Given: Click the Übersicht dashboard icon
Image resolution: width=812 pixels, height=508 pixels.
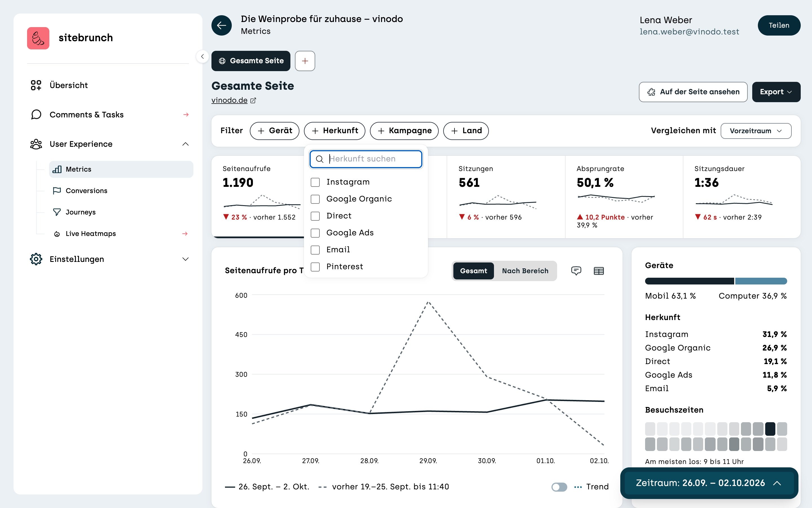Looking at the screenshot, I should click(36, 85).
